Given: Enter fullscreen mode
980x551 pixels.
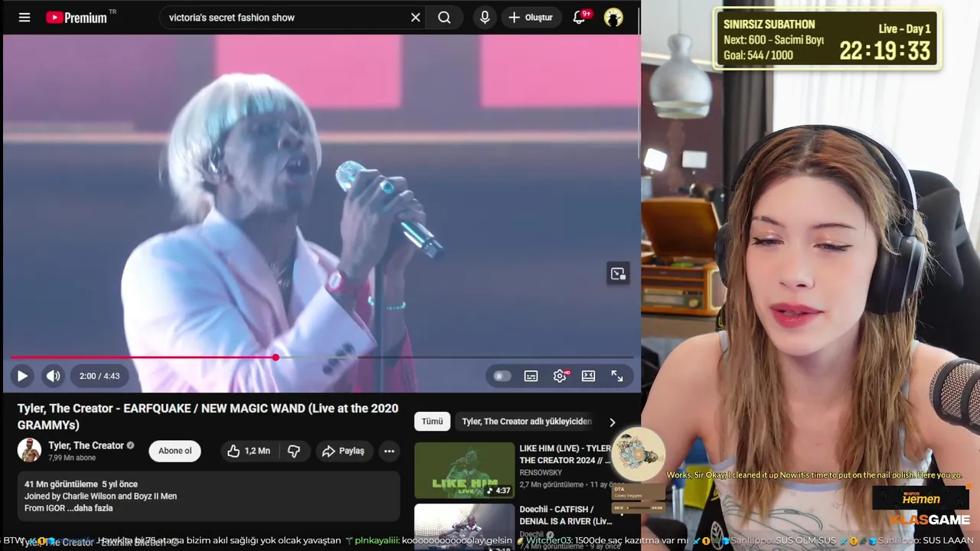Looking at the screenshot, I should [x=617, y=376].
